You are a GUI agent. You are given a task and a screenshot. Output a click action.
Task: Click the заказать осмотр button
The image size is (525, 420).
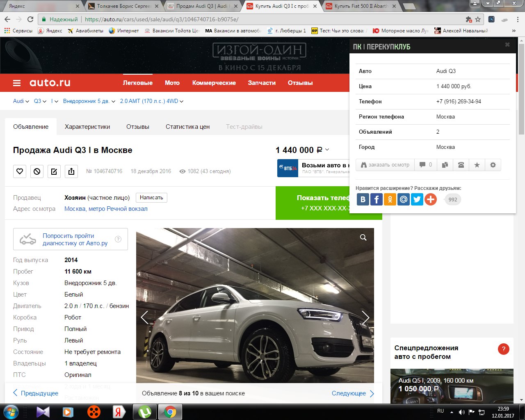(385, 165)
